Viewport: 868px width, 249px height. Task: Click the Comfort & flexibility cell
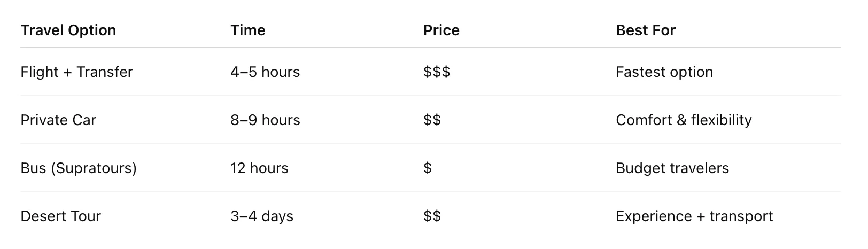[684, 120]
